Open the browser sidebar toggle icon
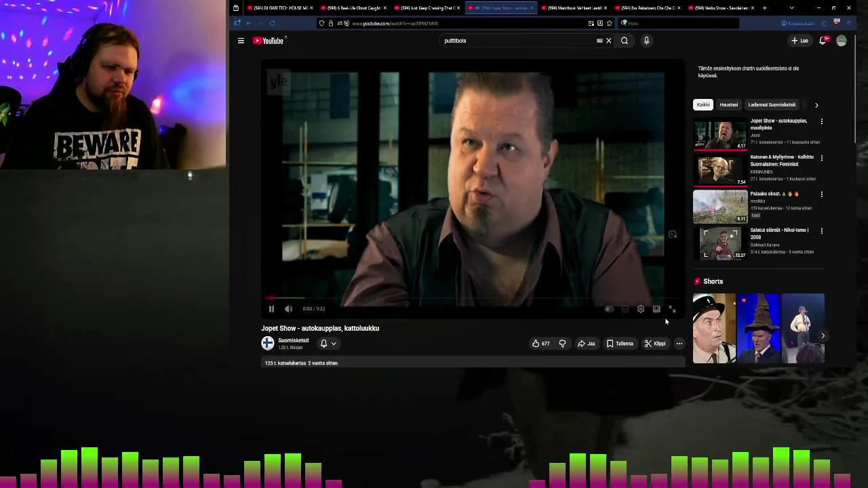 [237, 23]
